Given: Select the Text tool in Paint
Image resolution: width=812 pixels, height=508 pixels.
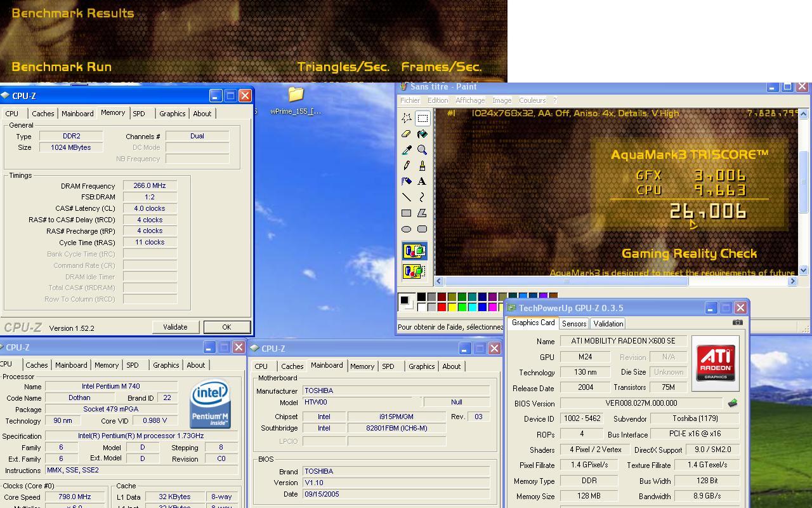Looking at the screenshot, I should [x=422, y=182].
